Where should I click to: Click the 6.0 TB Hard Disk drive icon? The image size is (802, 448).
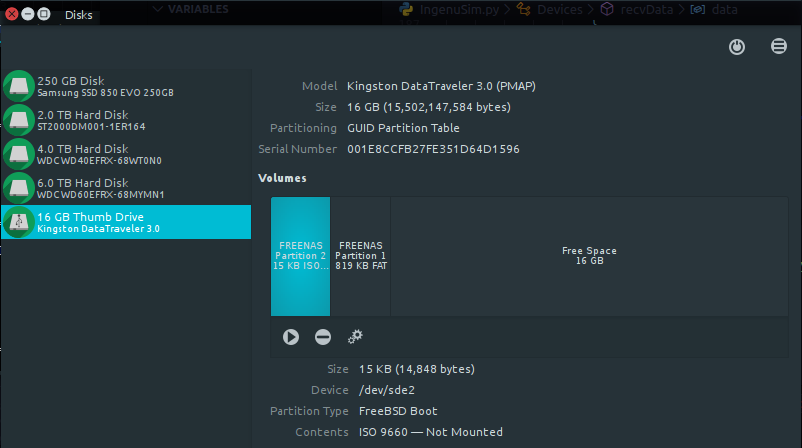pos(19,188)
